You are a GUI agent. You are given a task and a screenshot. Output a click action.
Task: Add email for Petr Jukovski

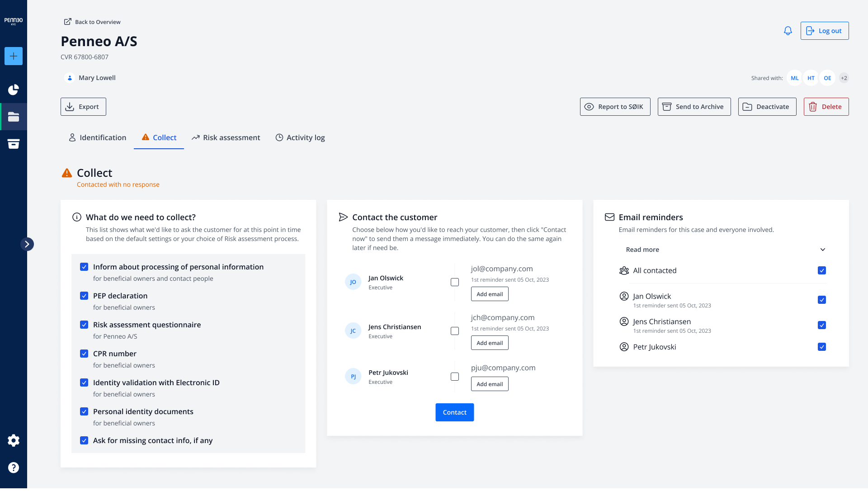[489, 384]
